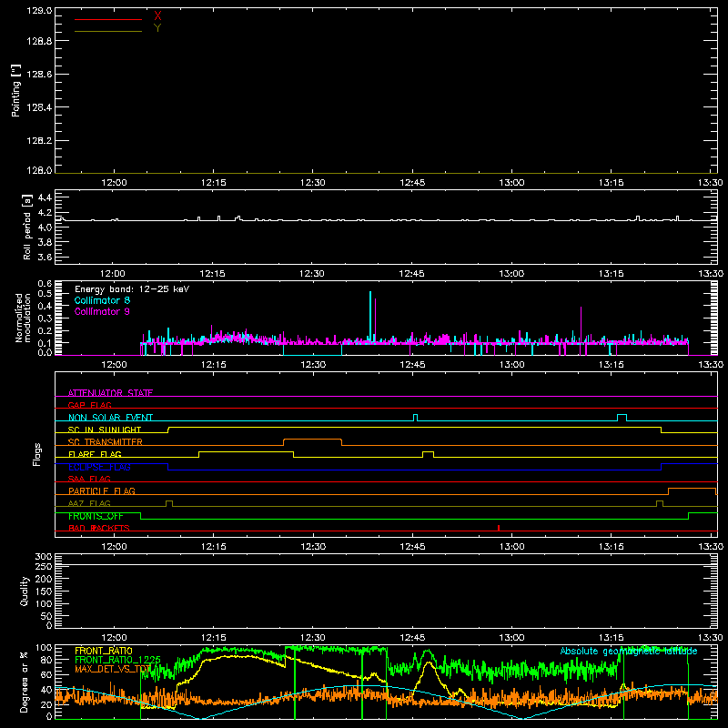Click the 300 tick on Quality axis
The height and width of the screenshot is (728, 728).
pyautogui.click(x=43, y=557)
